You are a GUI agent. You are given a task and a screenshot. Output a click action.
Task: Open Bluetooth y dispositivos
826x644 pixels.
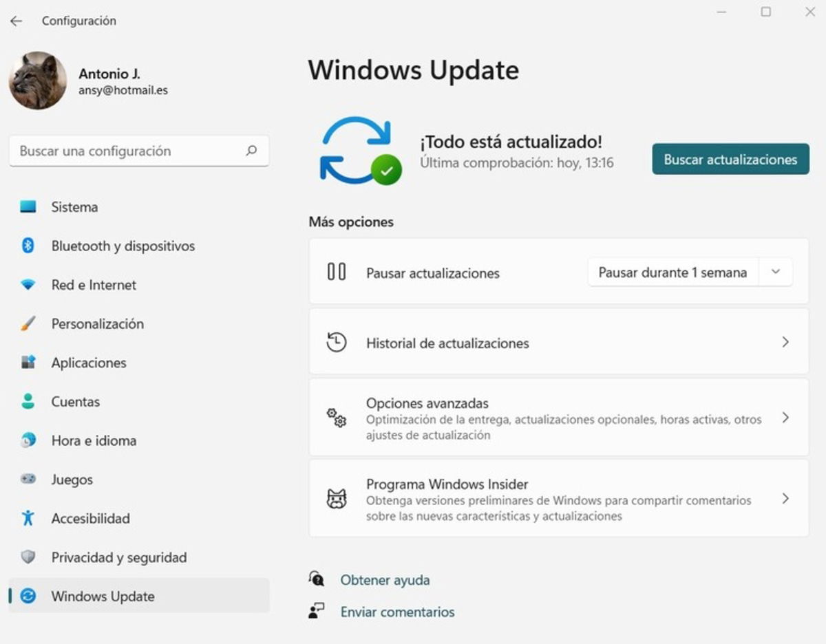coord(139,246)
